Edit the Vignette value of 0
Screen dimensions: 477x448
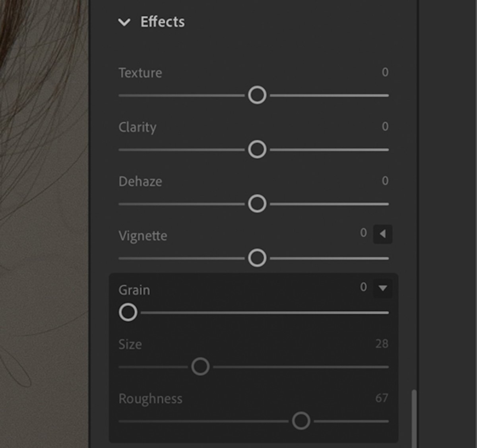pos(363,233)
